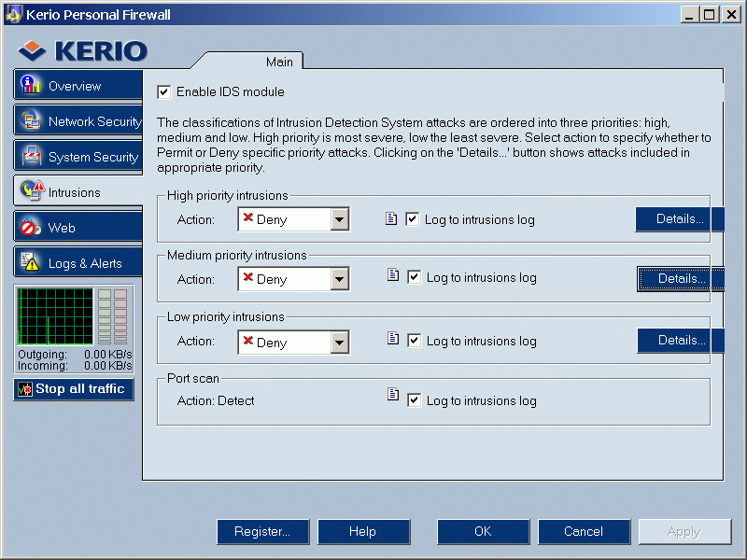Click Outgoing 0.00 KB/s readout
This screenshot has height=560, width=747.
point(75,355)
